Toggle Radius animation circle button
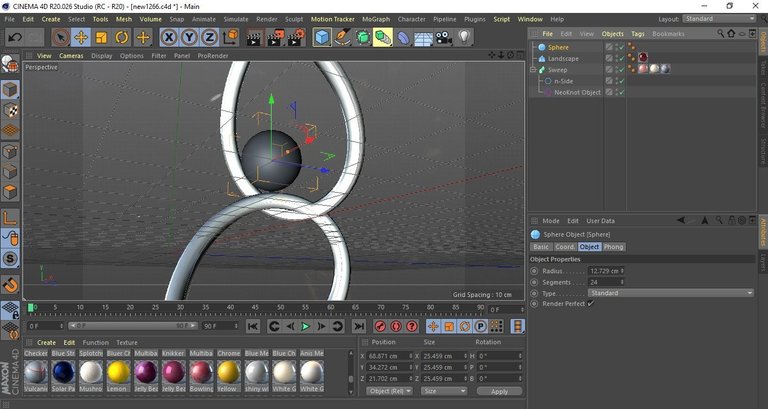Image resolution: width=768 pixels, height=409 pixels. pyautogui.click(x=534, y=271)
